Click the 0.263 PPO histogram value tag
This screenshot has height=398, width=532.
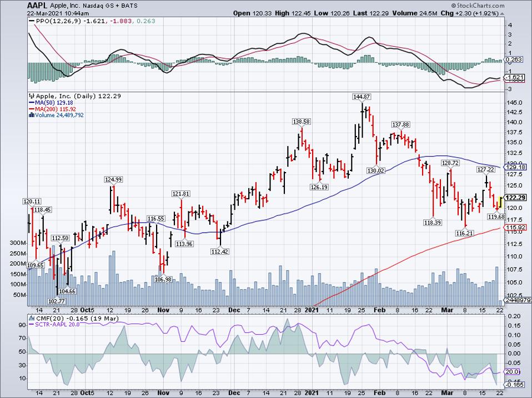[515, 60]
